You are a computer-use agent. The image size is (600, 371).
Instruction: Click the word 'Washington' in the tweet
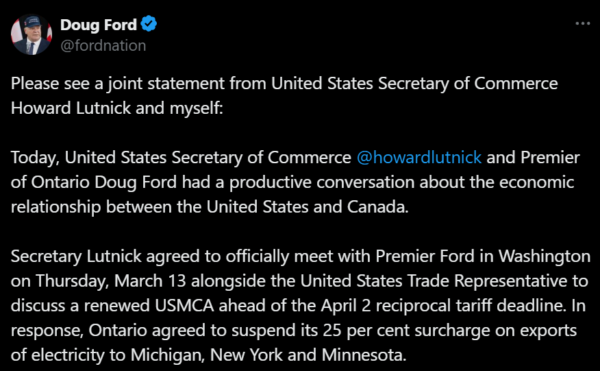tap(544, 256)
